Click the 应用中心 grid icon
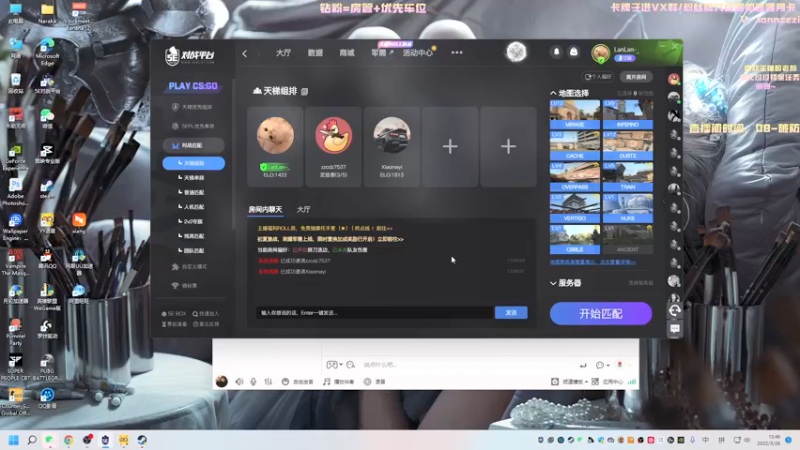This screenshot has height=450, width=800. coord(595,382)
